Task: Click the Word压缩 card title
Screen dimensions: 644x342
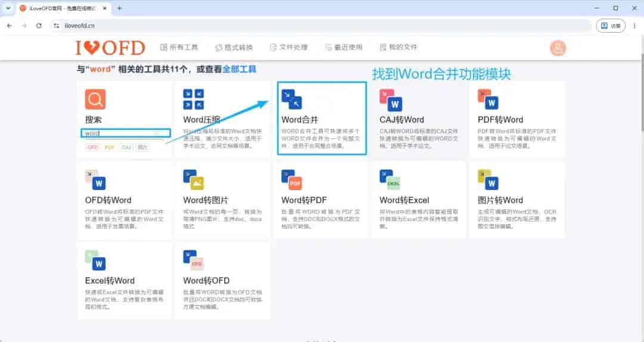Action: [202, 120]
